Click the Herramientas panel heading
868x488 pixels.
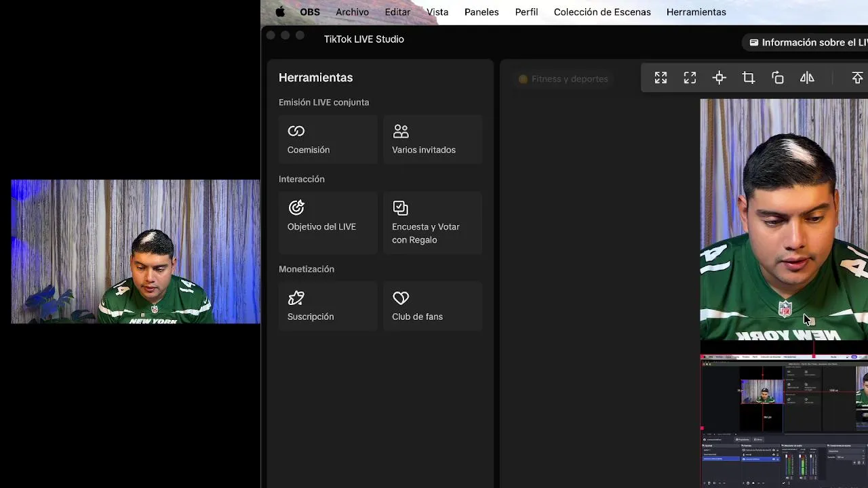pos(315,77)
